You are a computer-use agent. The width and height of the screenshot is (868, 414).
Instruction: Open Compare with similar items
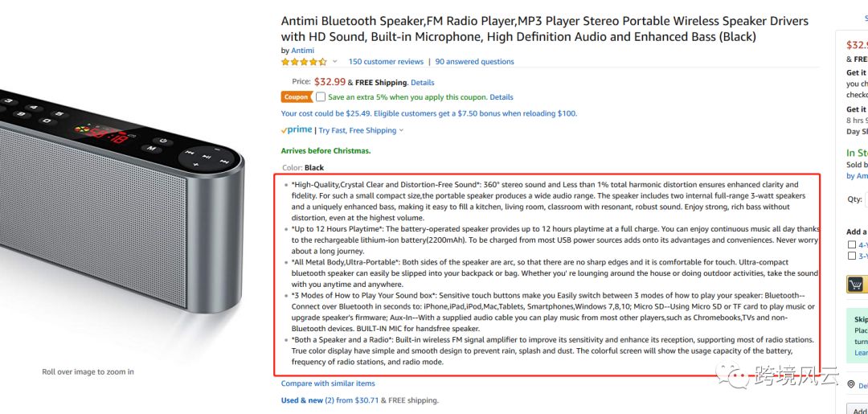coord(328,383)
